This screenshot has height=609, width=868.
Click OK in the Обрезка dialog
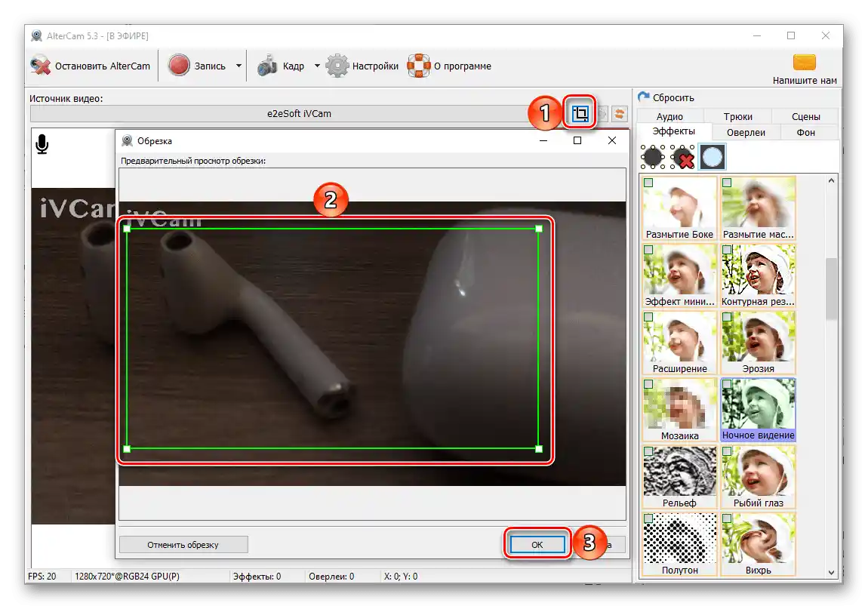click(537, 545)
